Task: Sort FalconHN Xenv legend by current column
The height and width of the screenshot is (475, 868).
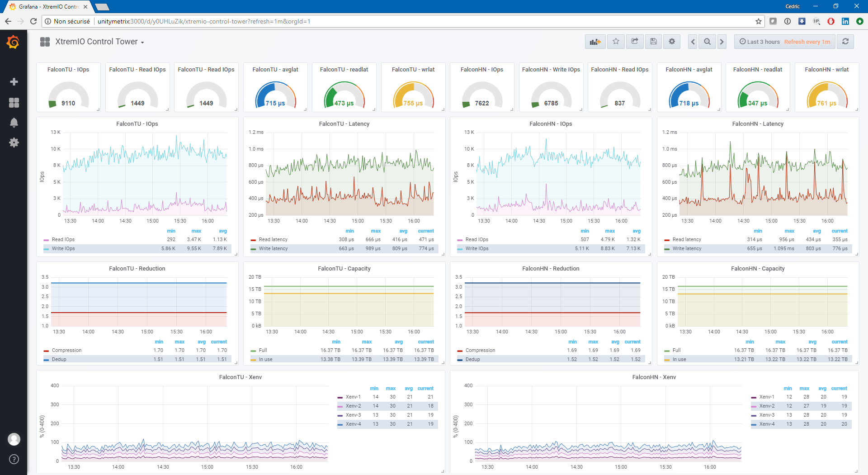Action: click(839, 389)
